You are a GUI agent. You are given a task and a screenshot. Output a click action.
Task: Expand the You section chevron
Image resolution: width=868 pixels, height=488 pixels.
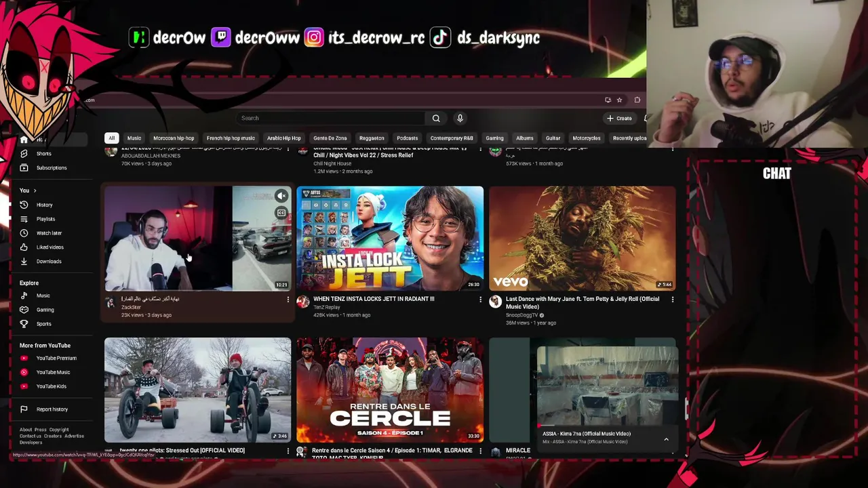pos(35,190)
